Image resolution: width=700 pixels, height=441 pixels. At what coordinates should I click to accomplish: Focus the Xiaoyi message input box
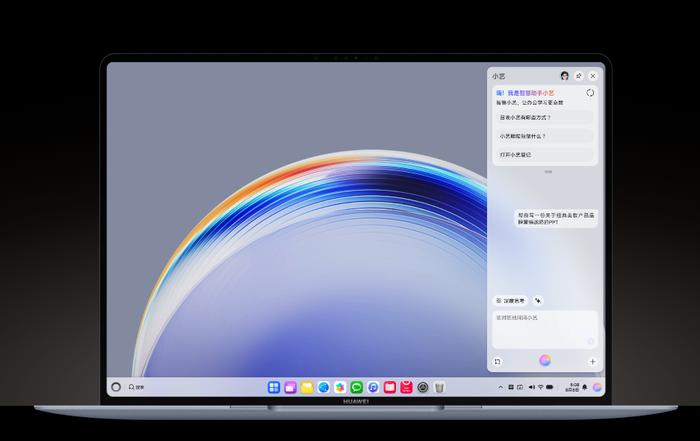(x=545, y=329)
